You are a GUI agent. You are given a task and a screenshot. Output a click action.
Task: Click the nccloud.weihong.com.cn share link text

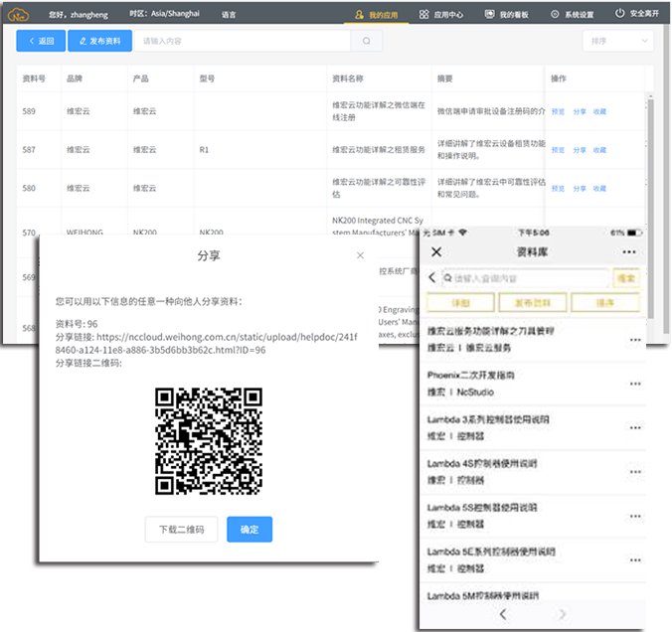(x=206, y=343)
